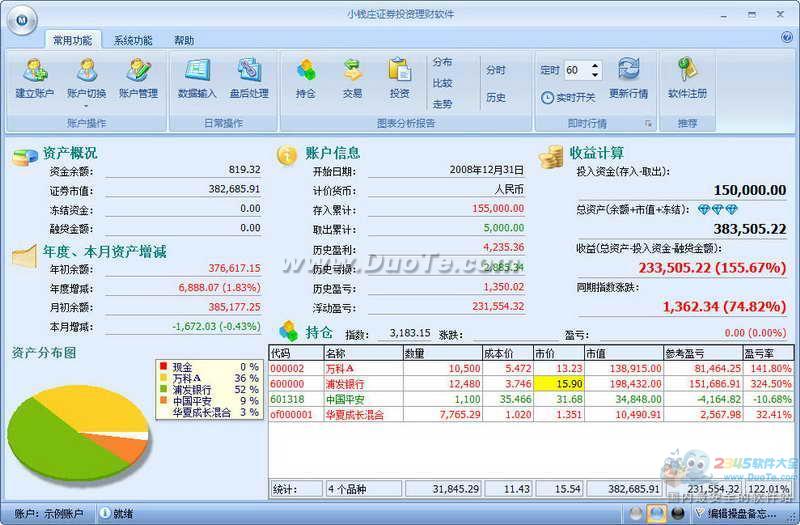Select the black orb theme in status bar
The image size is (800, 525).
click(x=678, y=513)
